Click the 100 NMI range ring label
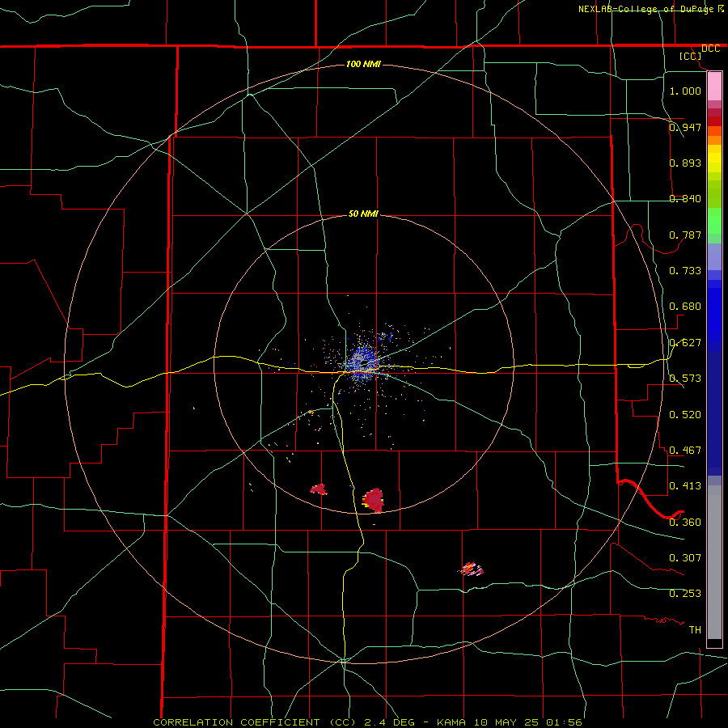This screenshot has width=728, height=728. [x=363, y=64]
